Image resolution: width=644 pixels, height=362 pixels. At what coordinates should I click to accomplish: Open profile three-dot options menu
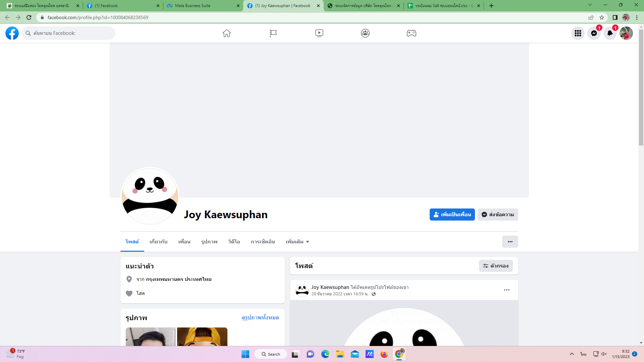click(x=510, y=242)
